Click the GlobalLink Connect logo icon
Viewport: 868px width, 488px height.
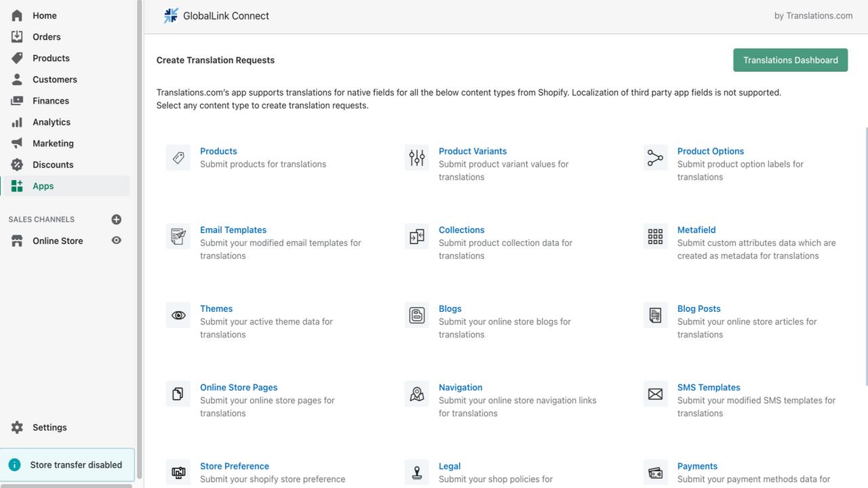pos(171,16)
